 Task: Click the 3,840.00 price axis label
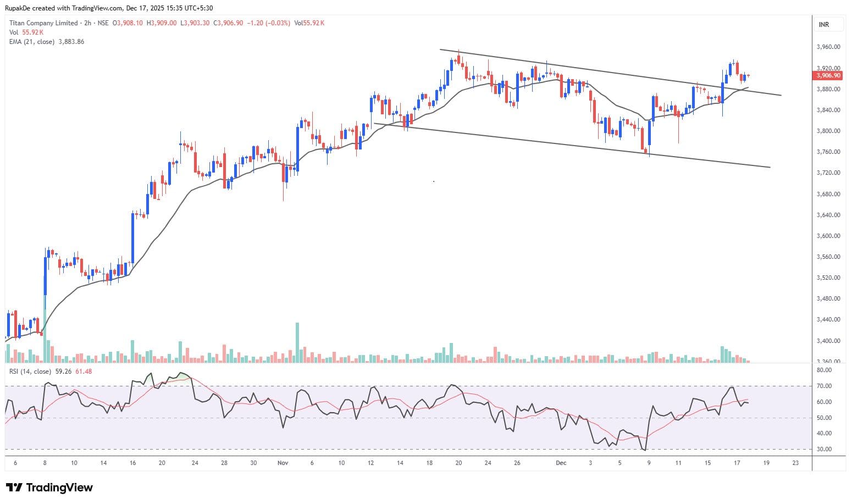coord(828,110)
